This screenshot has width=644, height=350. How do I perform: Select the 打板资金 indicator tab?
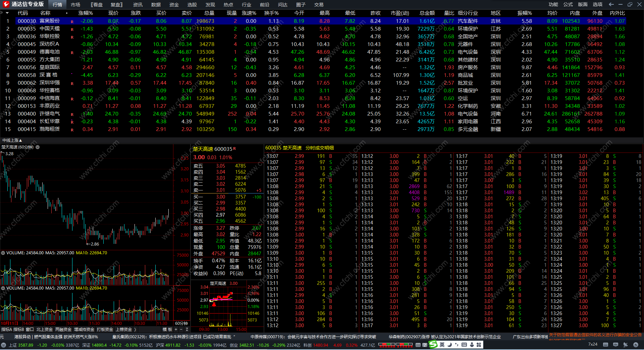pyautogui.click(x=105, y=330)
